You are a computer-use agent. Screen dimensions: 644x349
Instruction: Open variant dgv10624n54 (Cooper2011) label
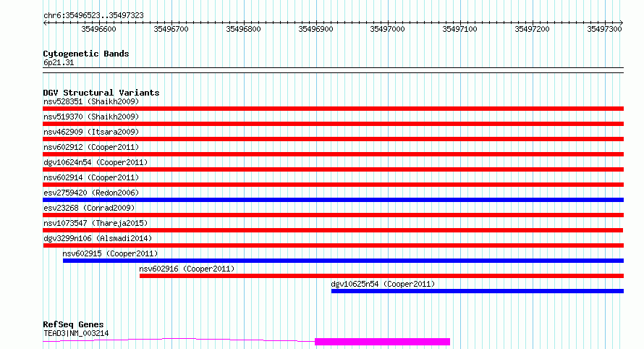[x=96, y=162]
